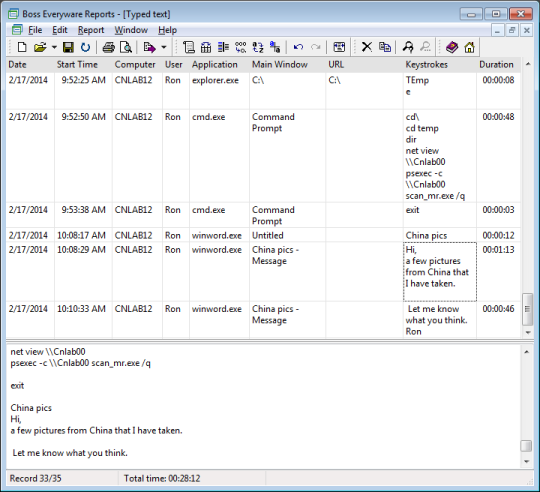Viewport: 540px width, 492px height.
Task: Click the Export icon with purple arrow
Action: [x=149, y=47]
